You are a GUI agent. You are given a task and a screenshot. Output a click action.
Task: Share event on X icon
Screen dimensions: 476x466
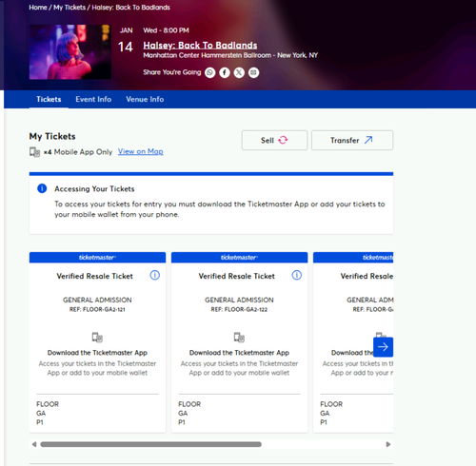239,72
